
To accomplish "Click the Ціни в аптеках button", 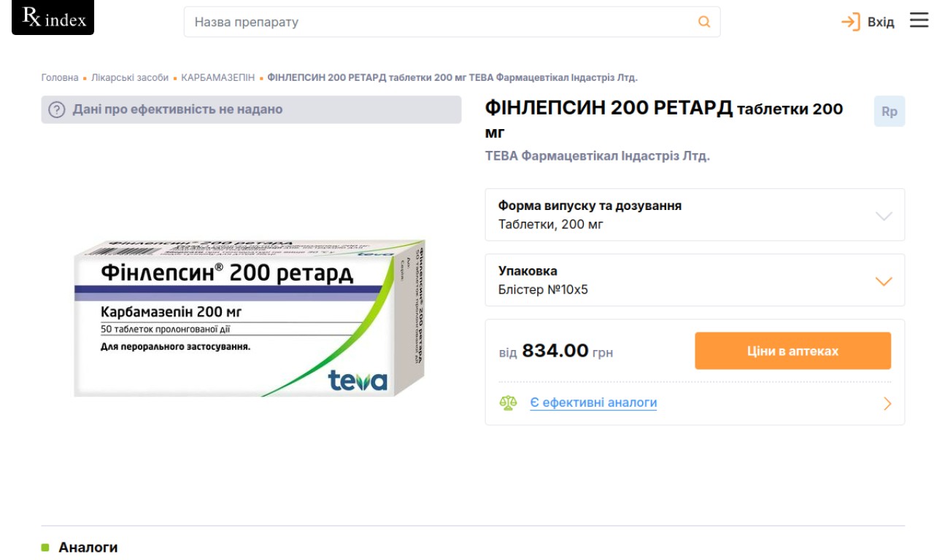I will click(x=792, y=351).
